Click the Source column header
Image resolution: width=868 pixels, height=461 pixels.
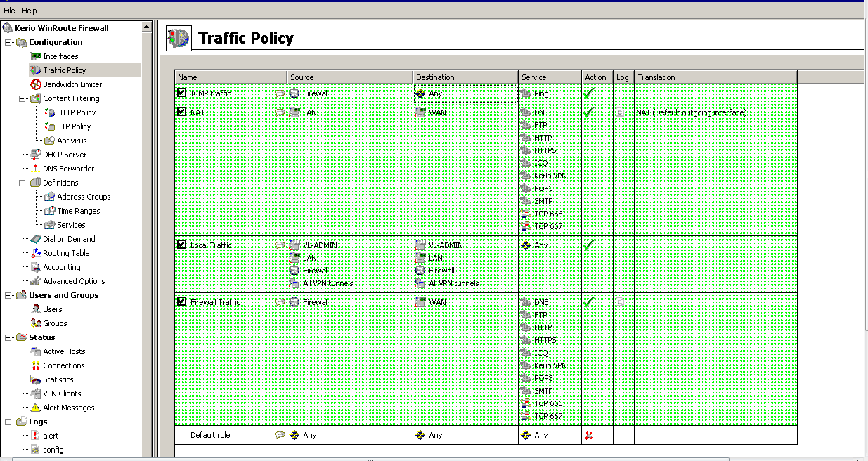click(x=350, y=77)
